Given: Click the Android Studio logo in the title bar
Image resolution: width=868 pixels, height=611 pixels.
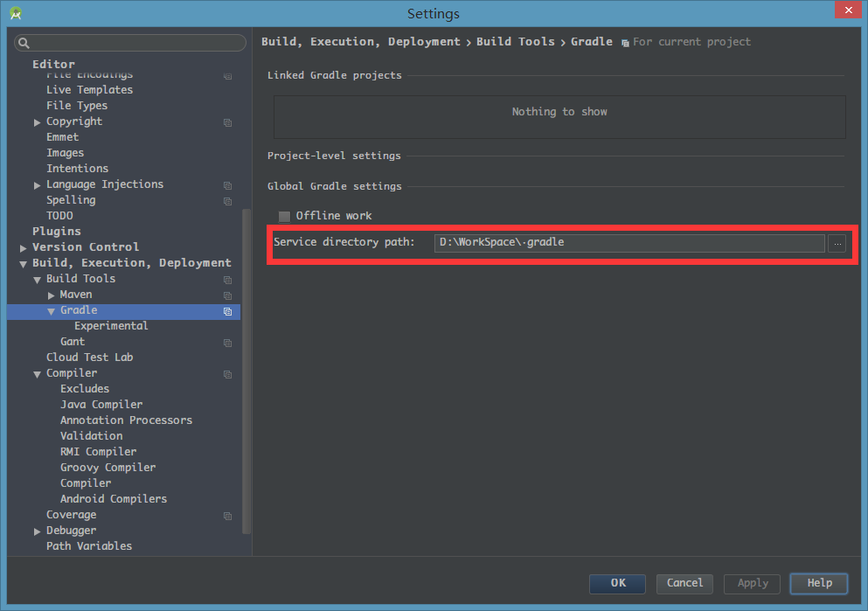Looking at the screenshot, I should coord(16,13).
